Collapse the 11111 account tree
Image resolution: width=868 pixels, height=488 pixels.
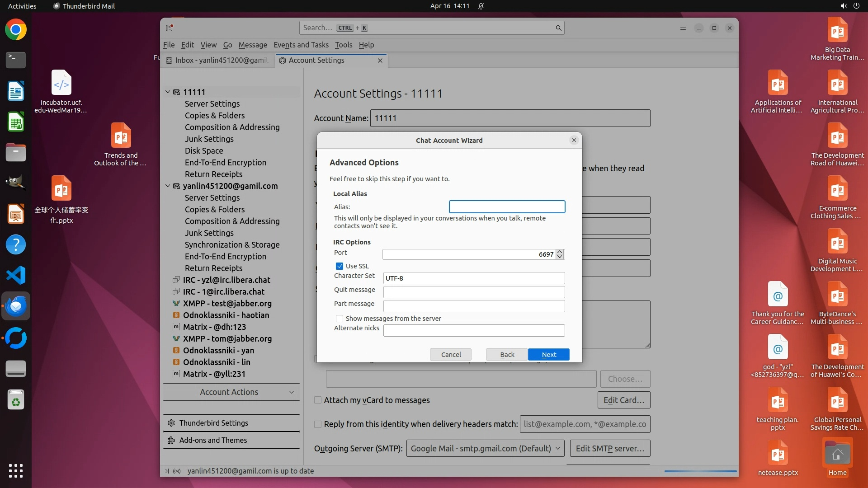[x=168, y=92]
